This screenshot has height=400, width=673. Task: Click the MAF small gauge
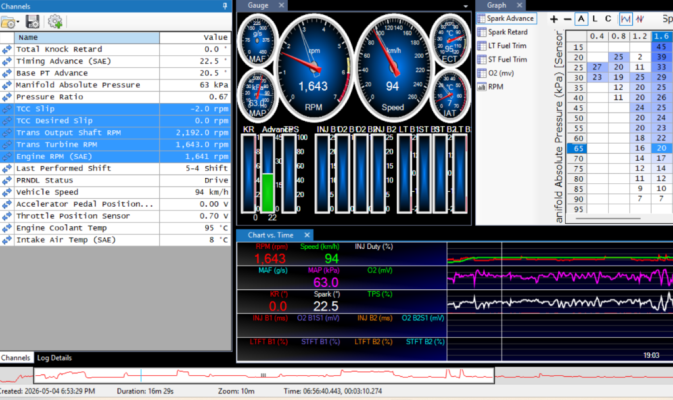257,41
